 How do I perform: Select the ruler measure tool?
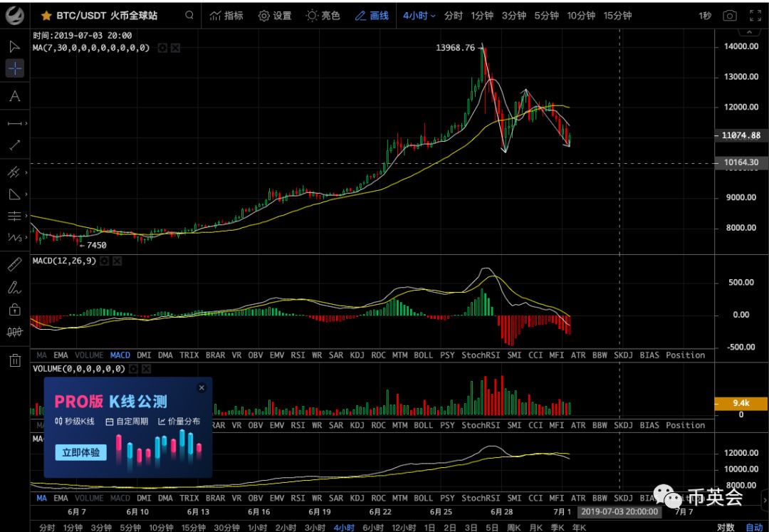(x=15, y=265)
